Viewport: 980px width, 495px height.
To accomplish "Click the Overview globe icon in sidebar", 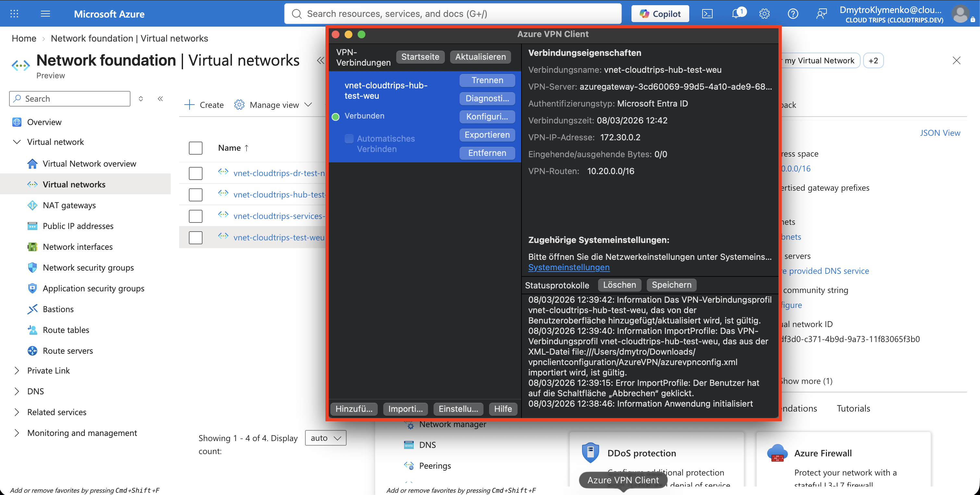I will (x=17, y=122).
